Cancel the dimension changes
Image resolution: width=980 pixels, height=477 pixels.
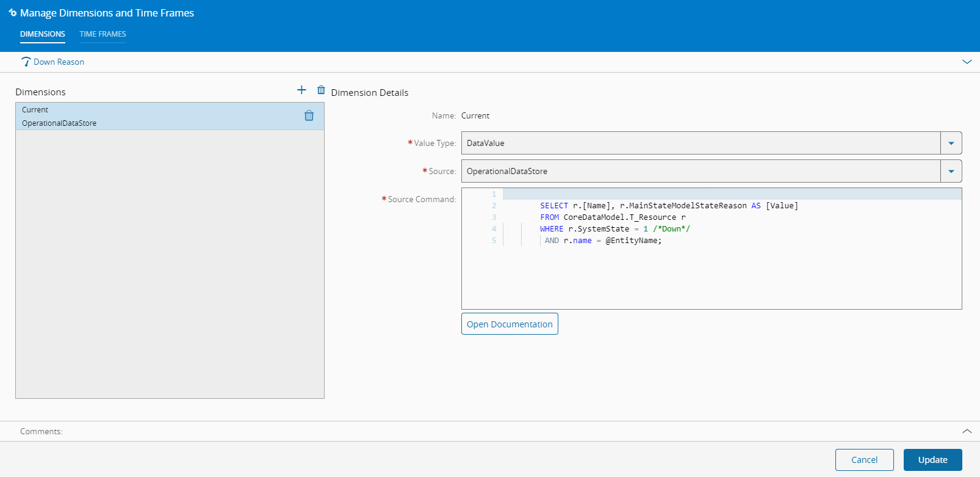coord(864,460)
